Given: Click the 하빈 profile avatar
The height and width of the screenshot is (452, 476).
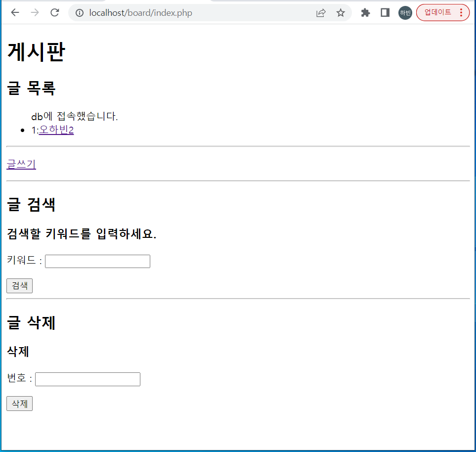Looking at the screenshot, I should [405, 12].
